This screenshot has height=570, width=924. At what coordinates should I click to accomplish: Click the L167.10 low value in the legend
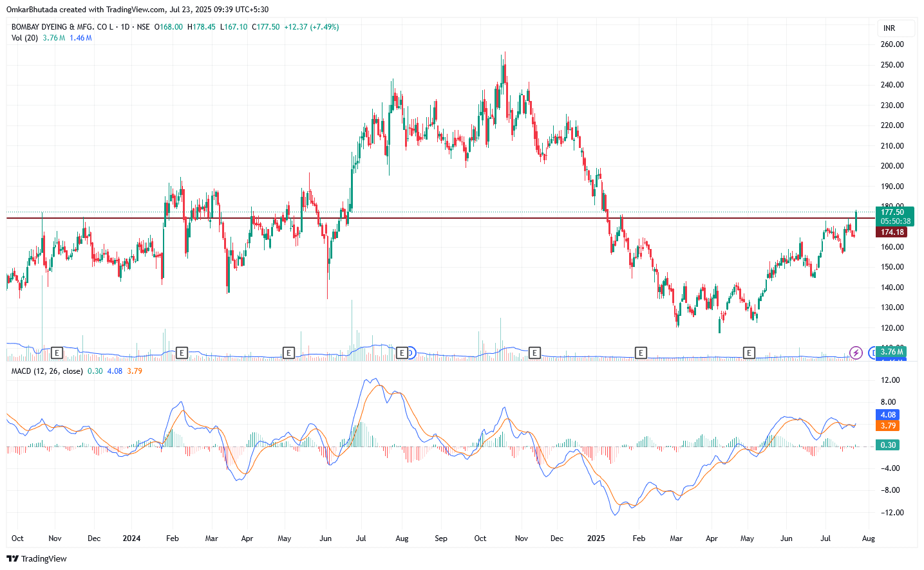point(234,27)
